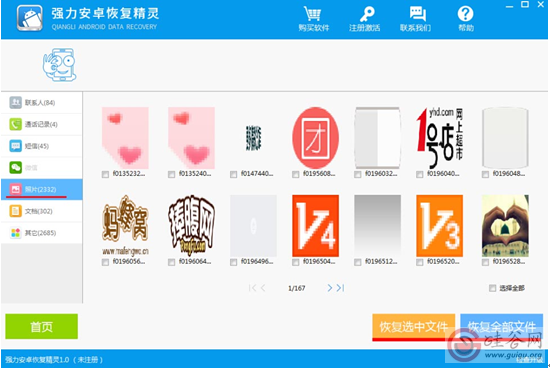The width and height of the screenshot is (550, 368).
Task: Open the brown text logo thumbnail f0196064
Action: click(x=192, y=226)
